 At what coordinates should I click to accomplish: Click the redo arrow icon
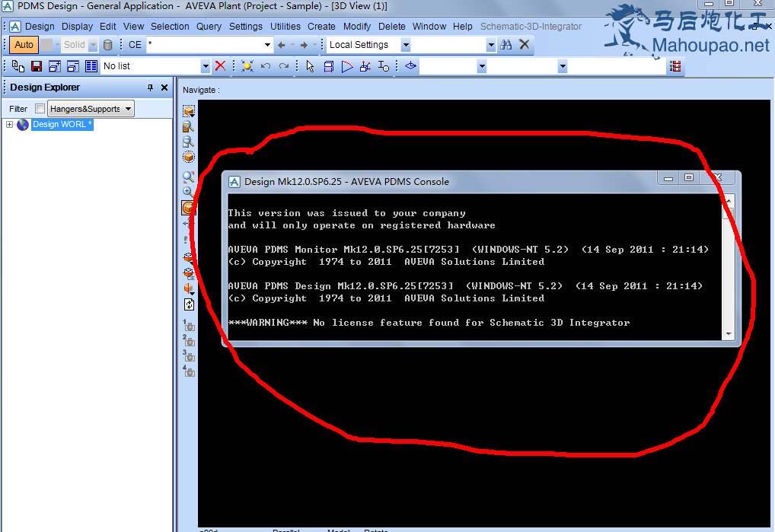[284, 66]
